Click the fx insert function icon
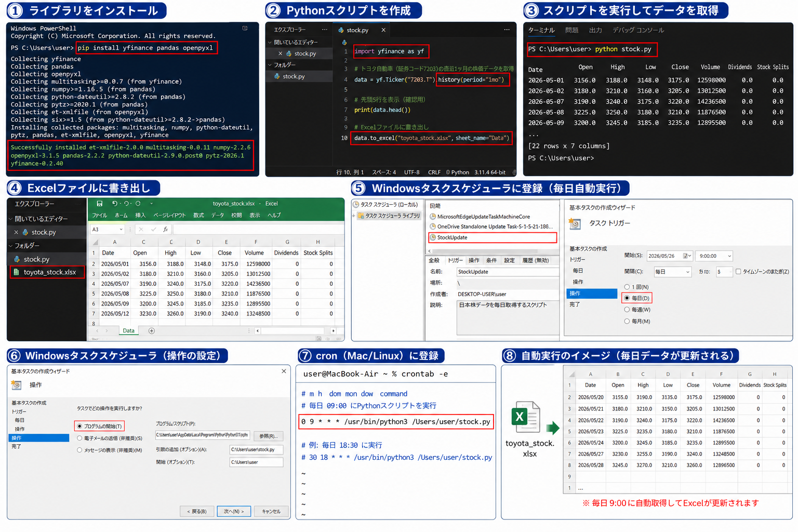 click(x=165, y=229)
